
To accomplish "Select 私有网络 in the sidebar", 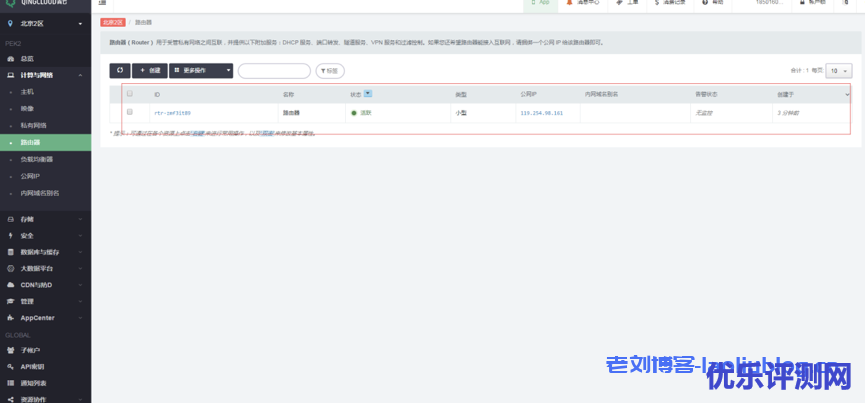I will point(33,125).
